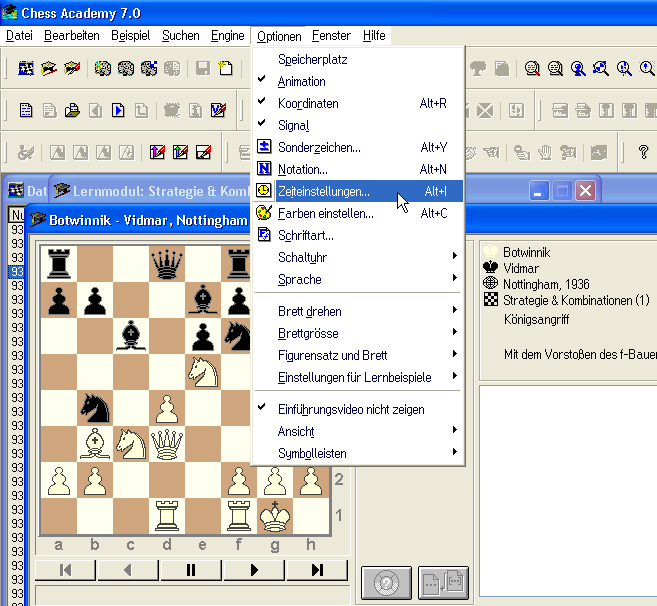
Task: Click the greyed tree icon in toolbar
Action: (x=478, y=68)
